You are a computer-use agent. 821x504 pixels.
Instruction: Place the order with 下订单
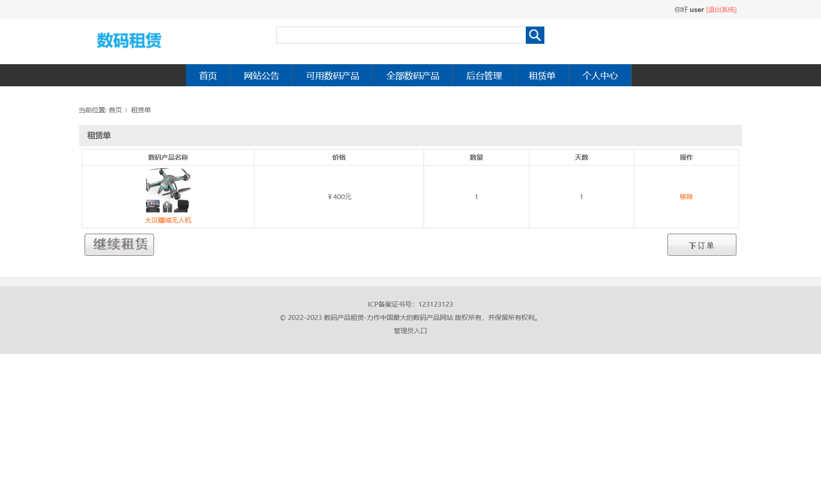coord(702,245)
